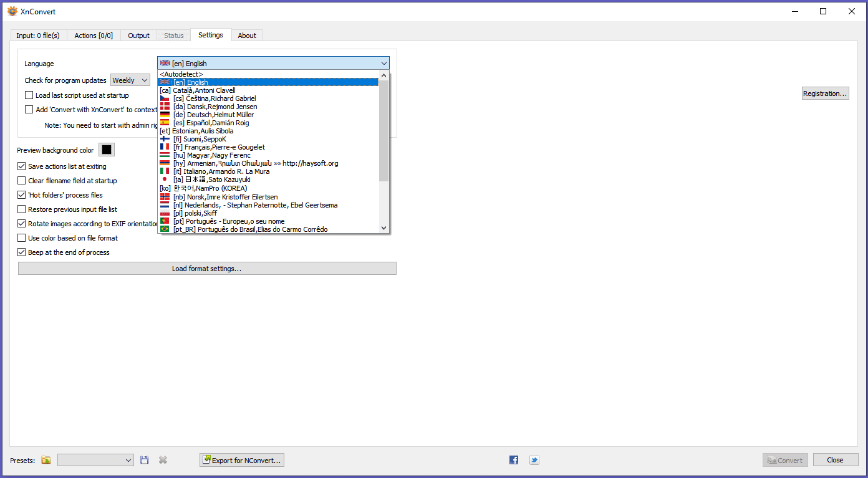Open the presets folder icon
Screen dimensions: 868x478
coord(46,460)
